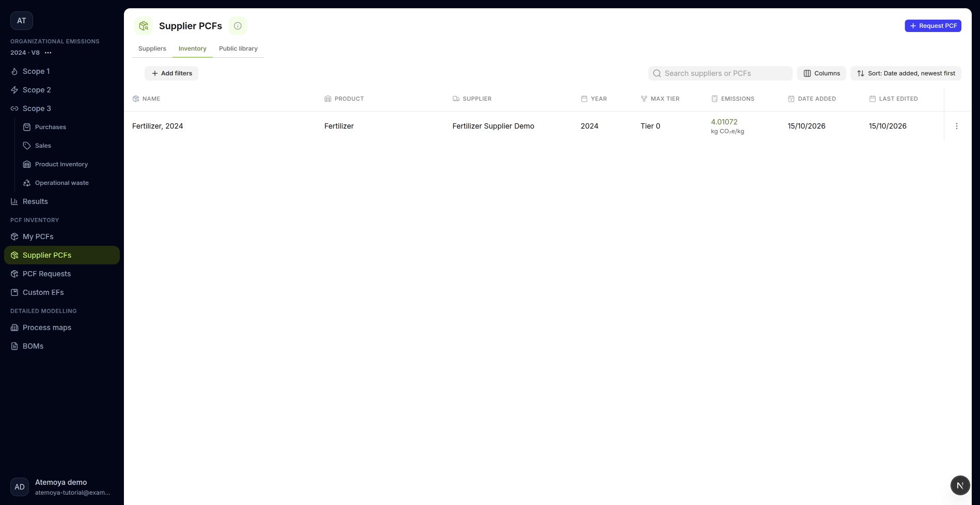Viewport: 980px width, 505px height.
Task: Click the EMISSIONS column header
Action: pyautogui.click(x=733, y=99)
